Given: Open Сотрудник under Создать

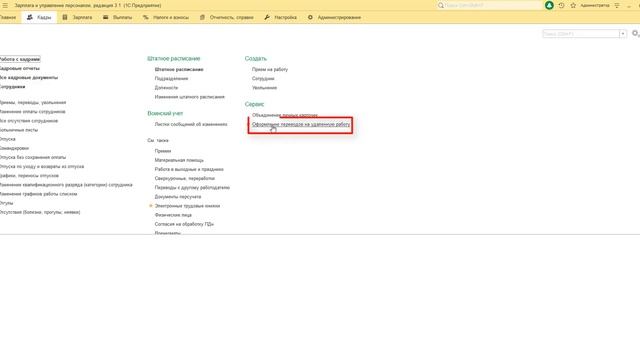Looking at the screenshot, I should 263,78.
